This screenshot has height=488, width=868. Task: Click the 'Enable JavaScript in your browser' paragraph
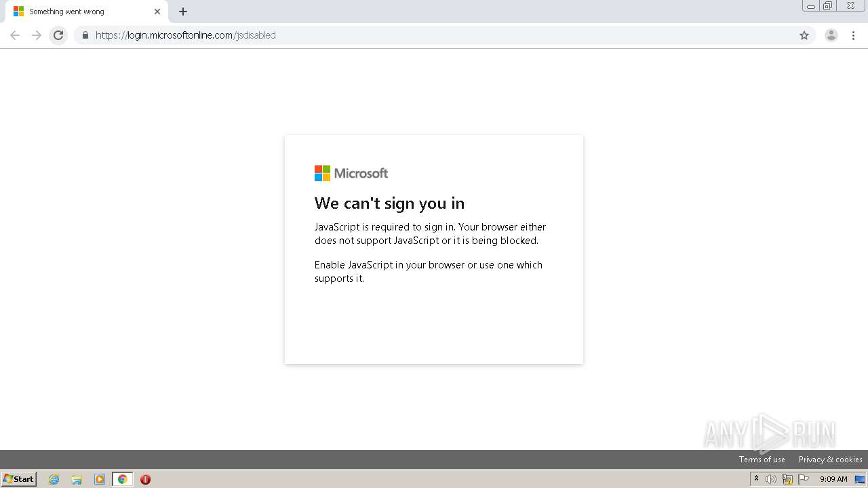pos(429,271)
